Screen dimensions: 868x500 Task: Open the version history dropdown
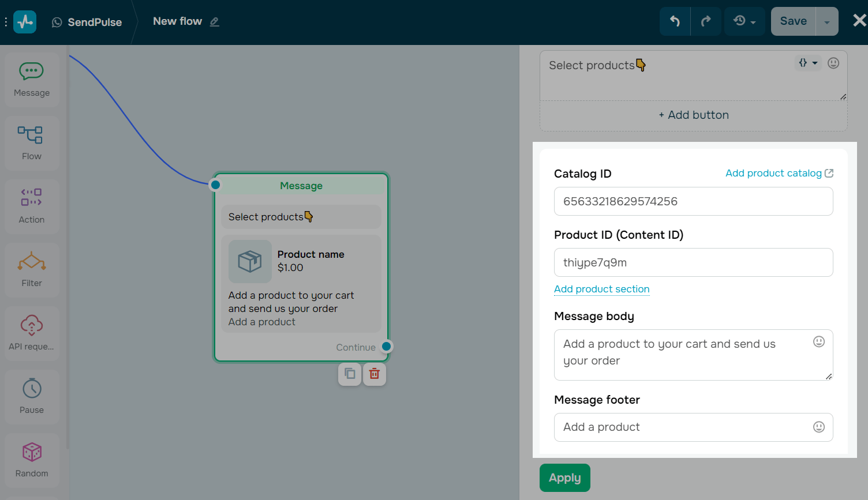pyautogui.click(x=744, y=21)
